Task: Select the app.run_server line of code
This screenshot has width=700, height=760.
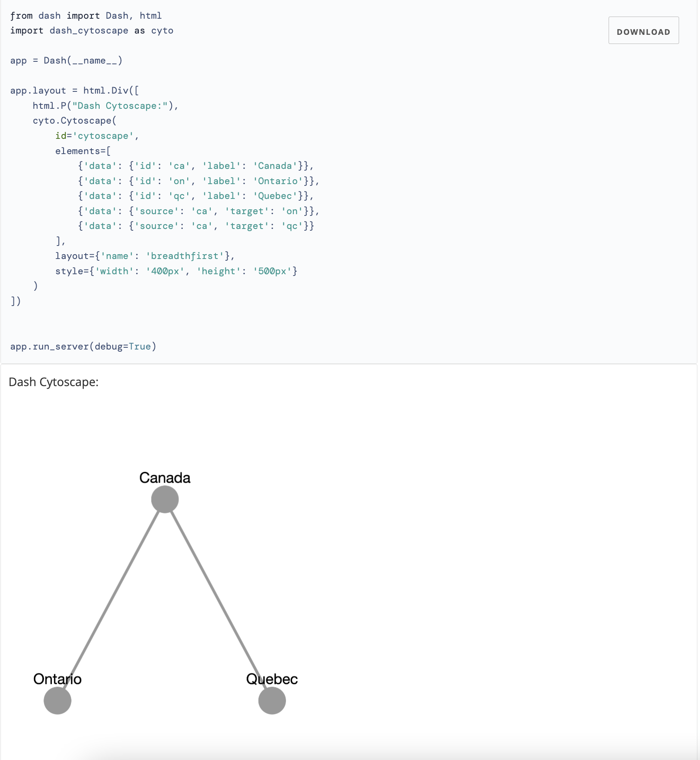Action: 83,346
